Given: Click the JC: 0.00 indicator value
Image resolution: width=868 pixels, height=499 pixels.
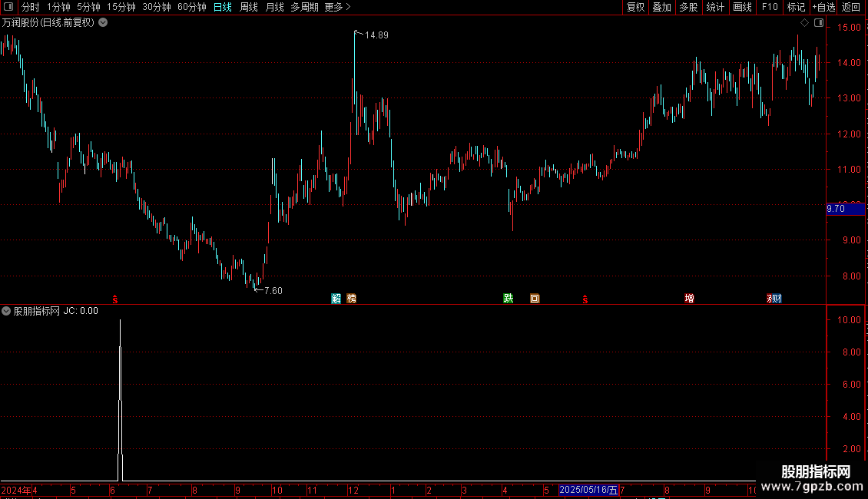Looking at the screenshot, I should pyautogui.click(x=81, y=311).
